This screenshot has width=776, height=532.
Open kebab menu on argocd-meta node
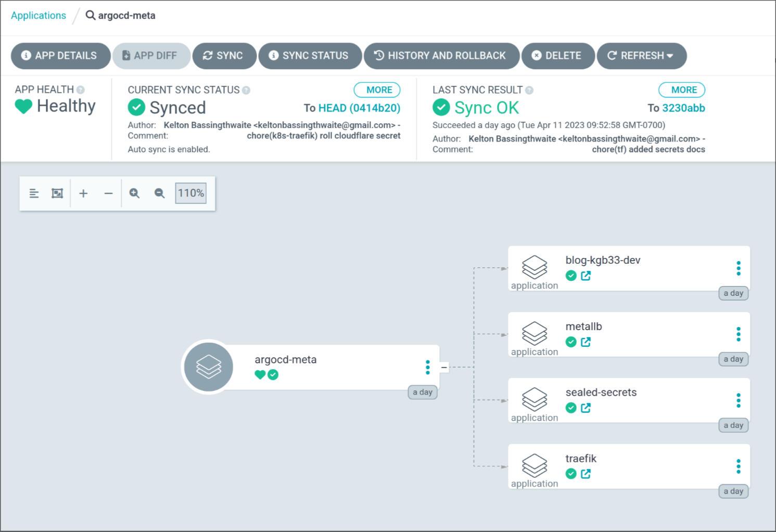click(427, 367)
